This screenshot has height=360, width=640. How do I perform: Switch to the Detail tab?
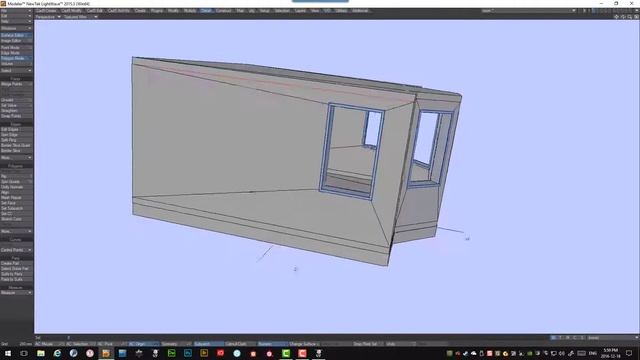(206, 11)
